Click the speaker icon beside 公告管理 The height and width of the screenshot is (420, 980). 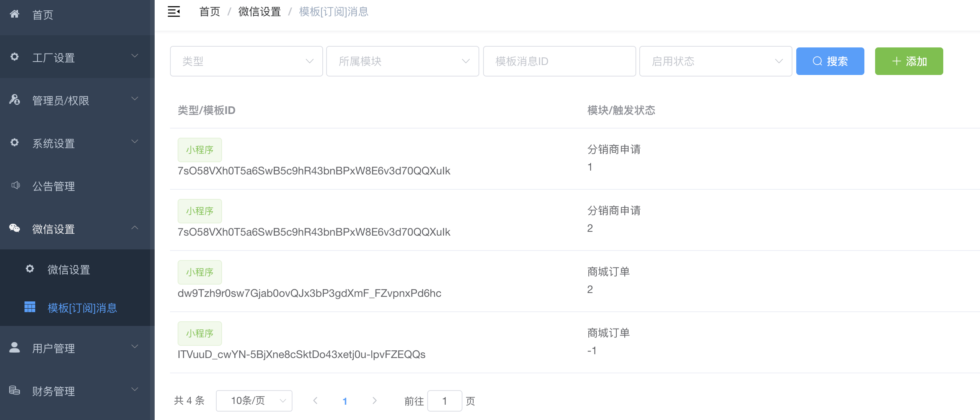click(15, 186)
